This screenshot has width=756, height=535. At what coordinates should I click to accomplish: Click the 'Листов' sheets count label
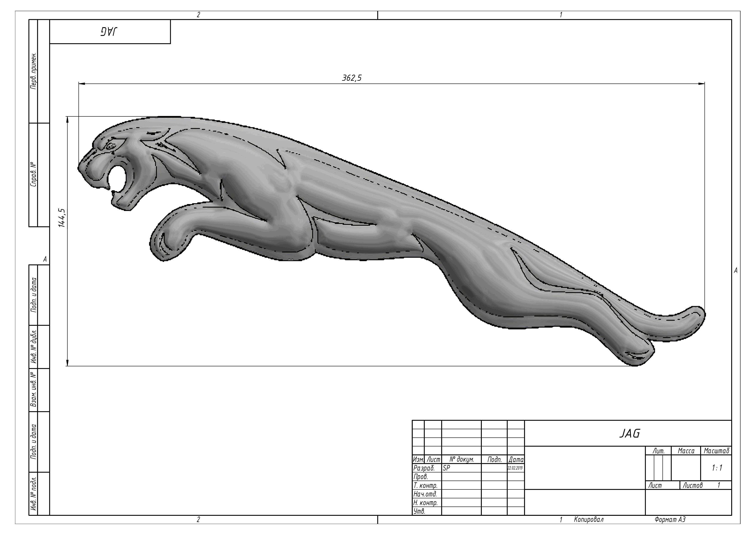(693, 485)
